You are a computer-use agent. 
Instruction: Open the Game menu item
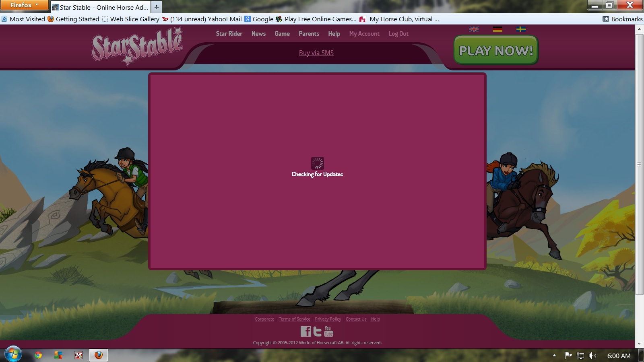tap(282, 34)
